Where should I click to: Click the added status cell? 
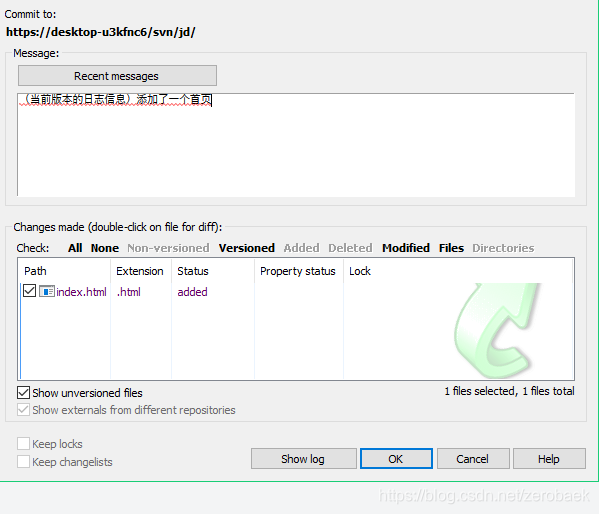tap(193, 292)
